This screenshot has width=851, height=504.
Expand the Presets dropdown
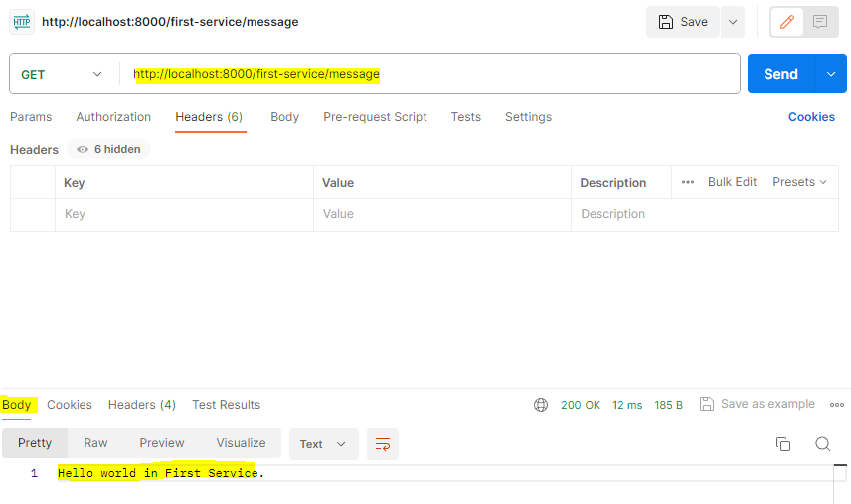click(x=799, y=182)
